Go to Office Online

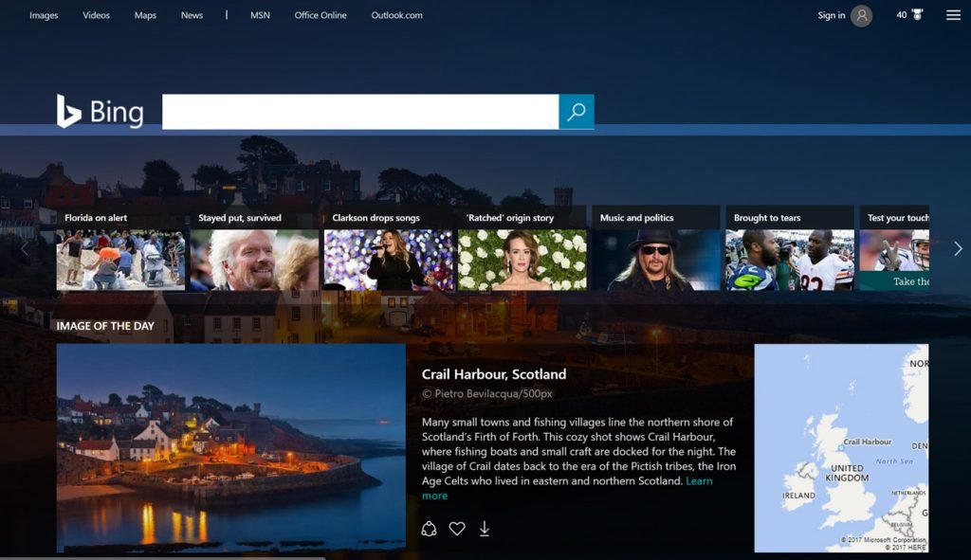point(321,15)
